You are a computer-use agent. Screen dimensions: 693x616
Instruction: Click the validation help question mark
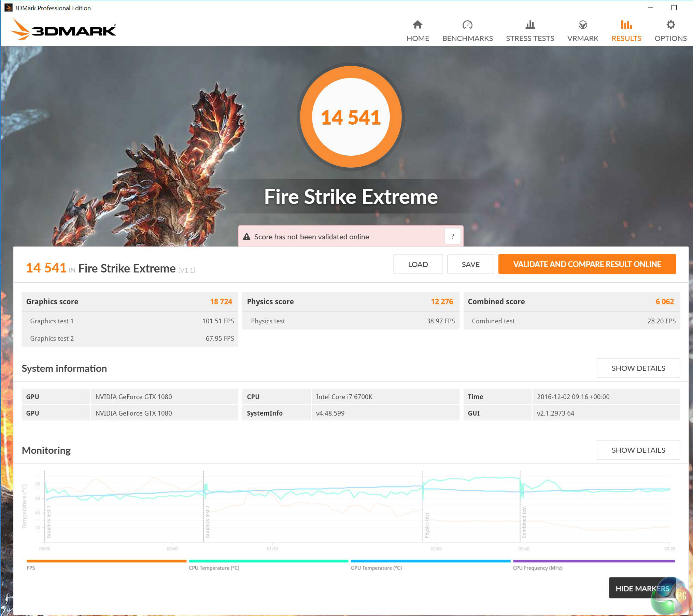[x=453, y=236]
